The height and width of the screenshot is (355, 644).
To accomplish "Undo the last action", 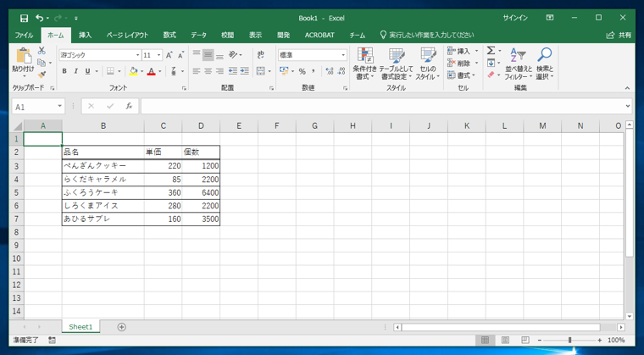I will (40, 18).
